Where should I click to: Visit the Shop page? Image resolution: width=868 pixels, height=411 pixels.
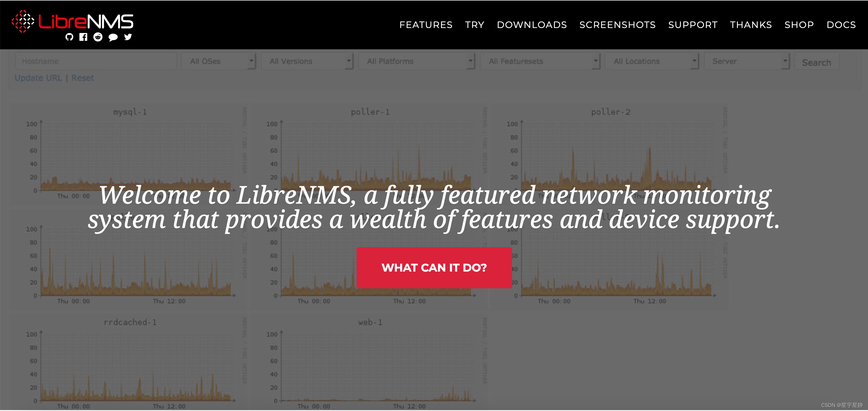799,25
